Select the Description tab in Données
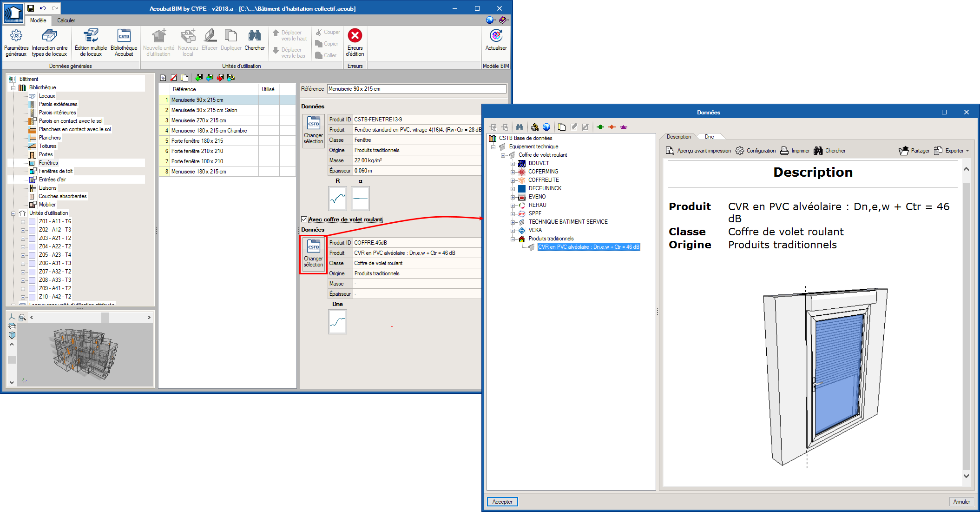Viewport: 980px width, 512px height. pyautogui.click(x=679, y=137)
